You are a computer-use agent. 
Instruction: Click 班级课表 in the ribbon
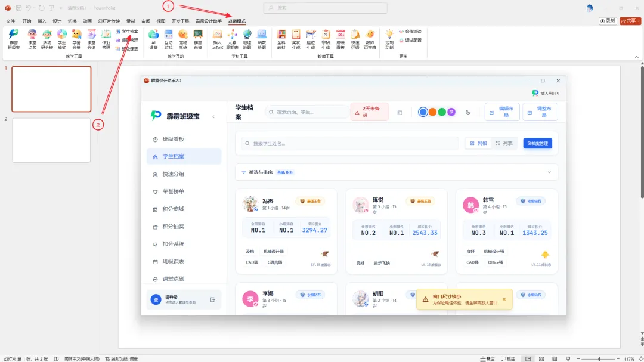127,49
